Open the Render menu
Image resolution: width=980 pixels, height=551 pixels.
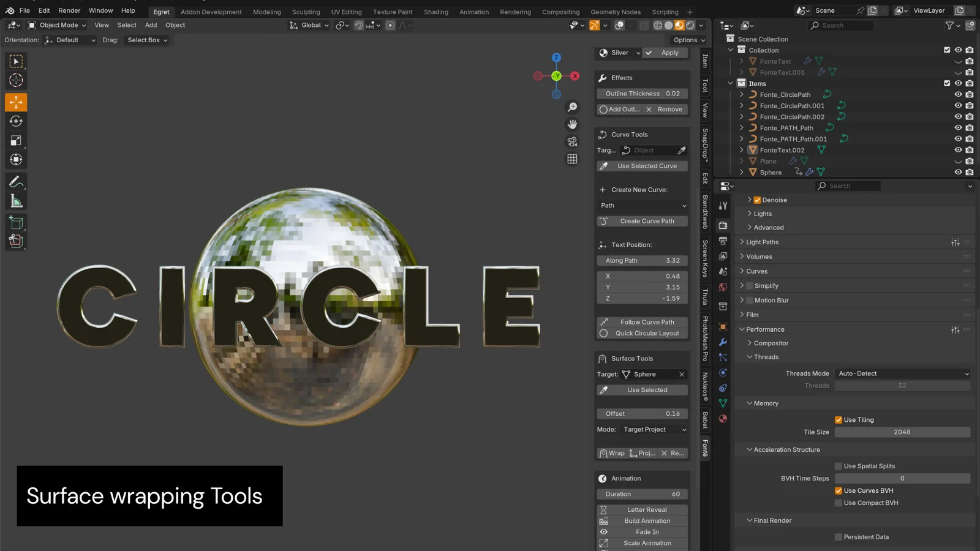click(x=69, y=10)
